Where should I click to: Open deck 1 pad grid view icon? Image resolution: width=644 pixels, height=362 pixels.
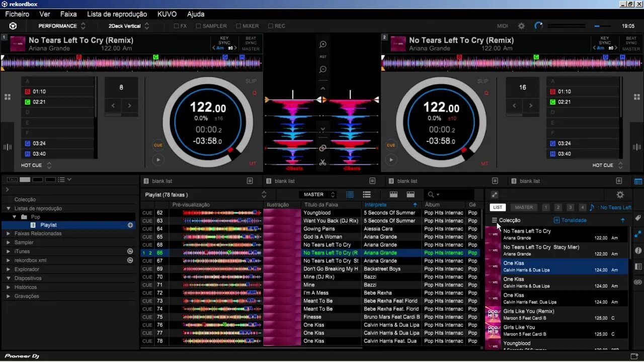pyautogui.click(x=8, y=97)
